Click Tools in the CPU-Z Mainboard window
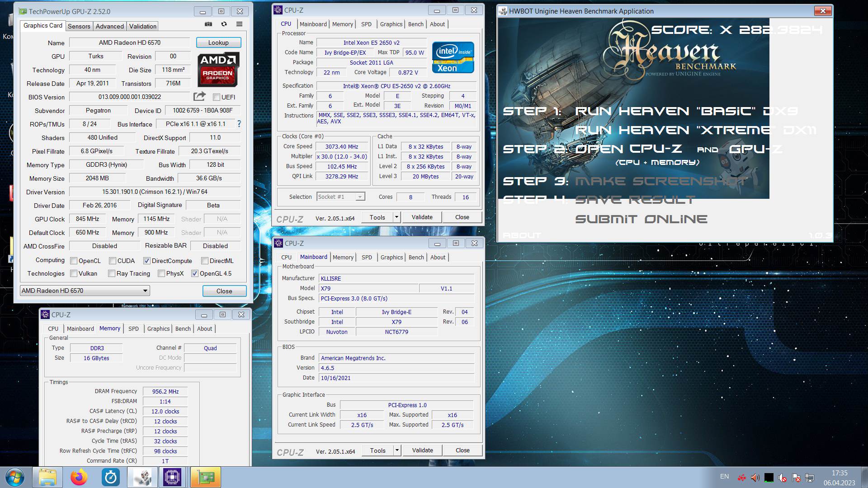Image resolution: width=868 pixels, height=488 pixels. 377,450
